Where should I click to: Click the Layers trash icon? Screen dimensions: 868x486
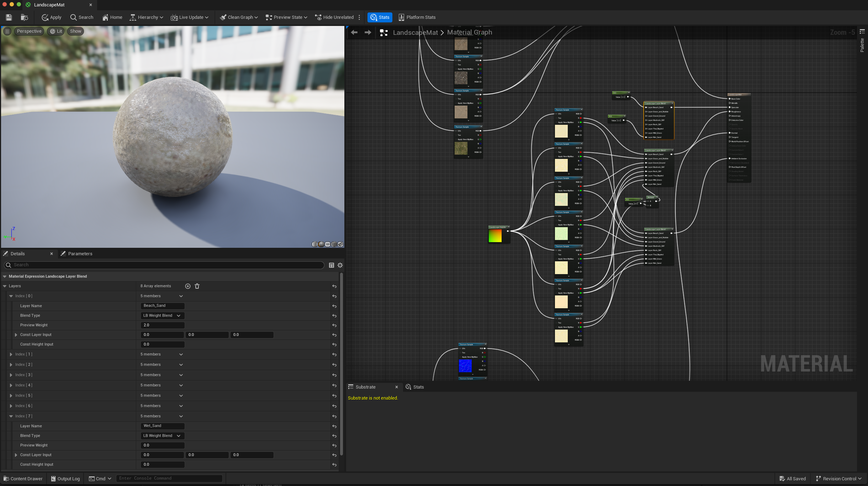[x=197, y=286]
